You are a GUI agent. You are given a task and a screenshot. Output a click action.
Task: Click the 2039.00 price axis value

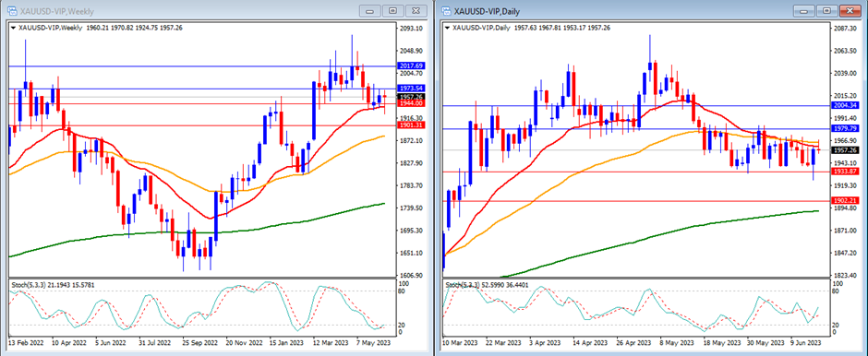(845, 74)
